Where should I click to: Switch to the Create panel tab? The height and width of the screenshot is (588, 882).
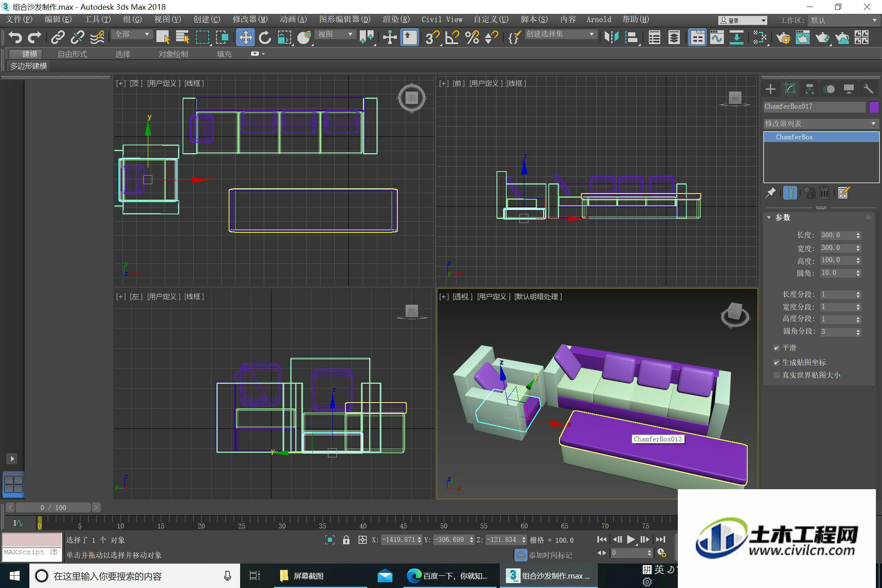tap(770, 89)
